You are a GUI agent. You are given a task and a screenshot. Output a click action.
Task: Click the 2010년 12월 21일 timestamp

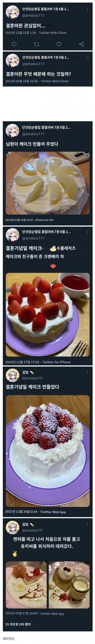tap(20, 33)
